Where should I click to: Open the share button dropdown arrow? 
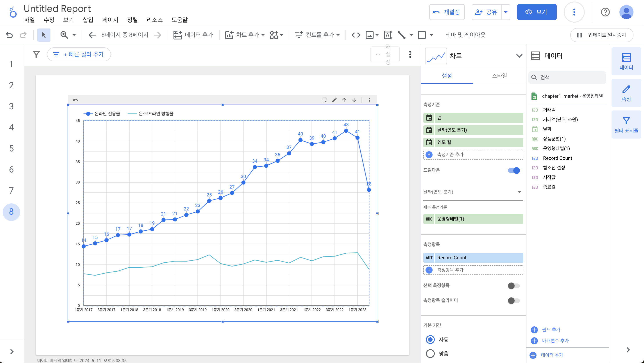[x=506, y=12]
